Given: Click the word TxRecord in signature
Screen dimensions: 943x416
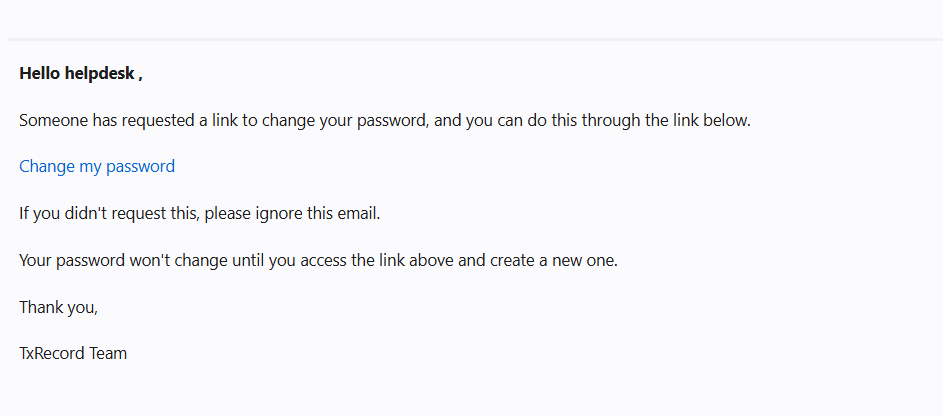Looking at the screenshot, I should (x=52, y=353).
